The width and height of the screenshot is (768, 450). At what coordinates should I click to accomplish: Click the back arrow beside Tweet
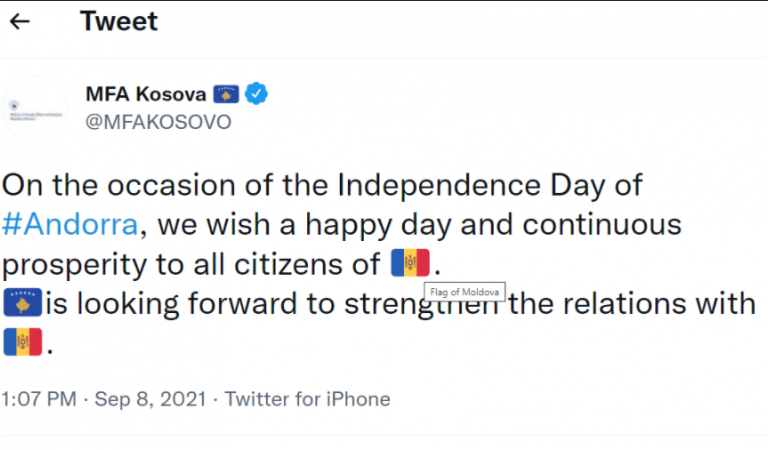[x=20, y=21]
